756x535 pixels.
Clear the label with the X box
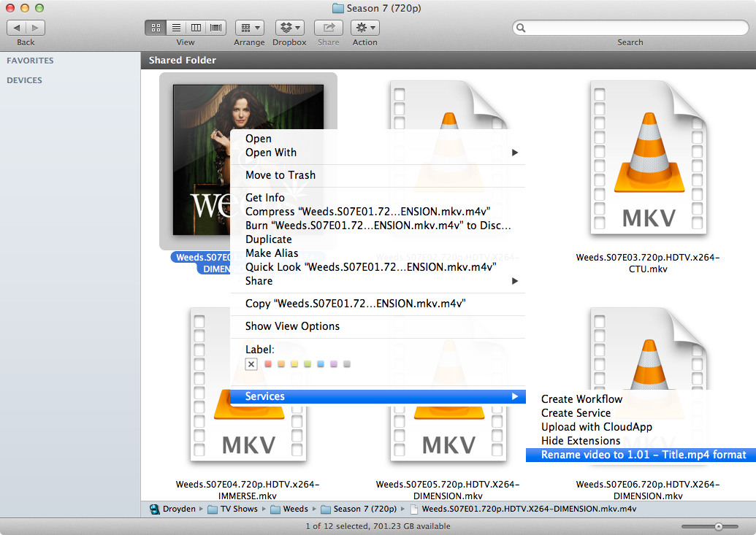click(251, 364)
